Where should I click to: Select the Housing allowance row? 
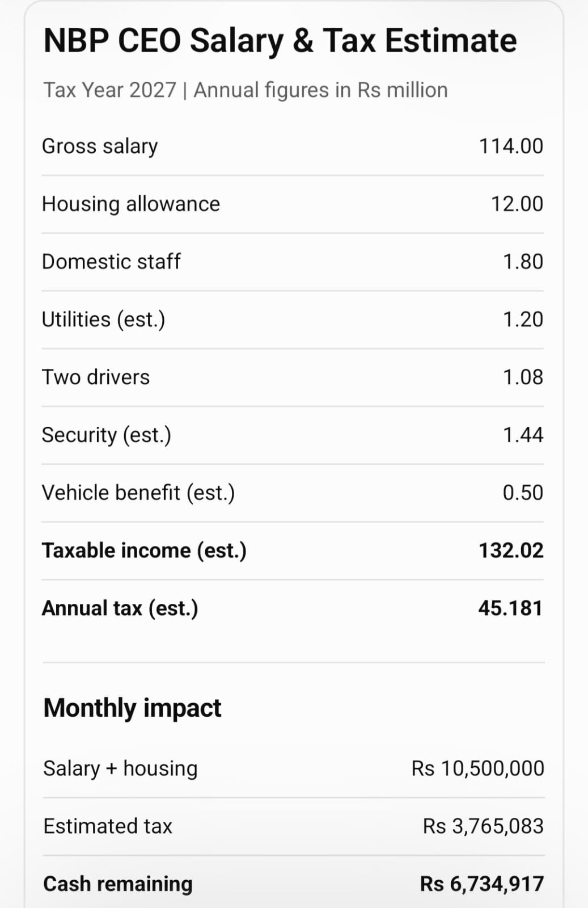(293, 204)
